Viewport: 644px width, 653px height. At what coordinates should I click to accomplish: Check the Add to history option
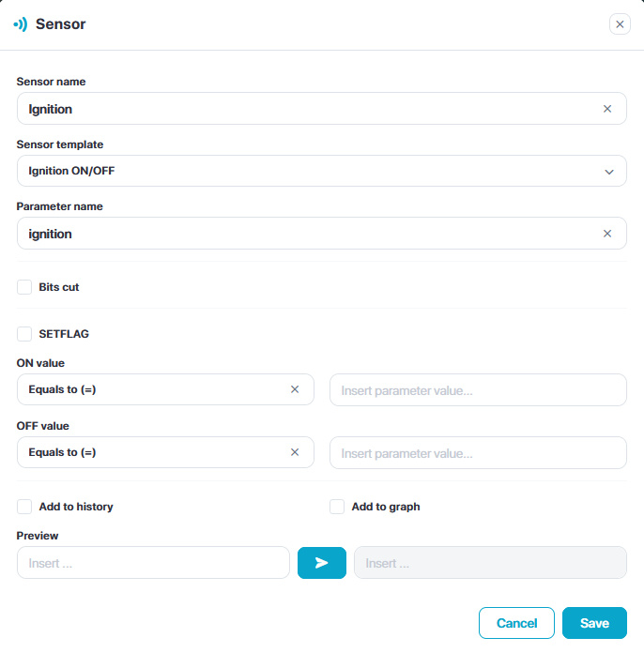(24, 507)
